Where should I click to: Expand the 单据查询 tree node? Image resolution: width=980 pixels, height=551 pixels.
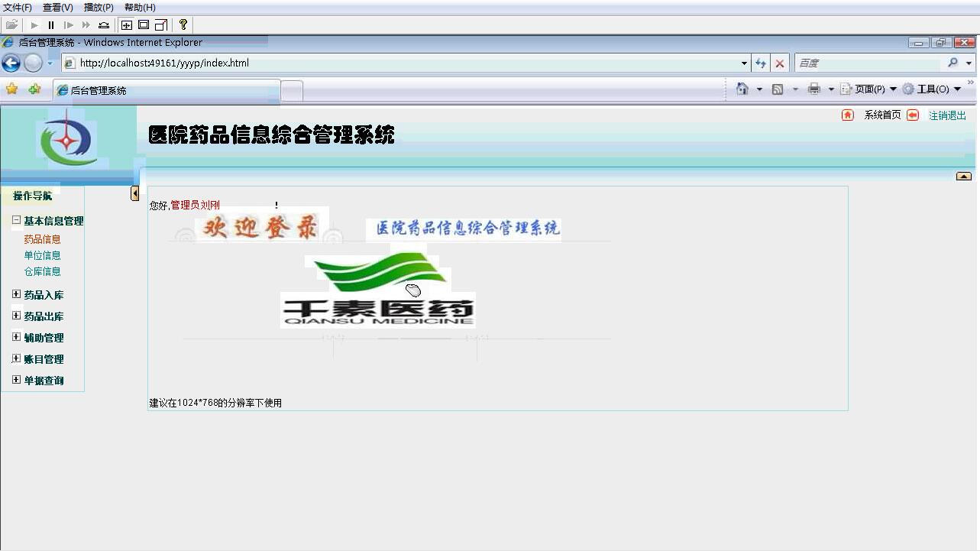(x=16, y=379)
